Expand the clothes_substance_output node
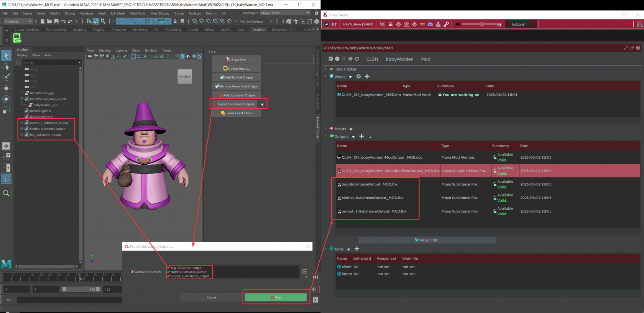 click(x=22, y=129)
